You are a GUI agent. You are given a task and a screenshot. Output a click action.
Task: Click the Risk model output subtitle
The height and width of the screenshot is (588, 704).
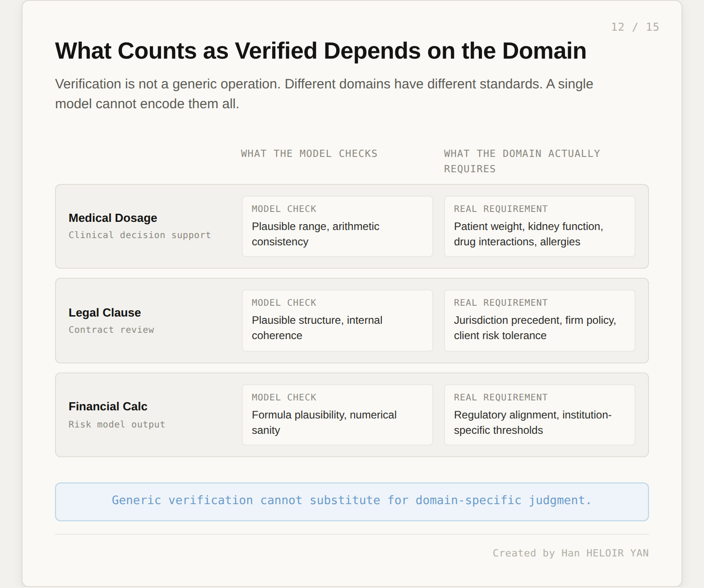(x=117, y=424)
